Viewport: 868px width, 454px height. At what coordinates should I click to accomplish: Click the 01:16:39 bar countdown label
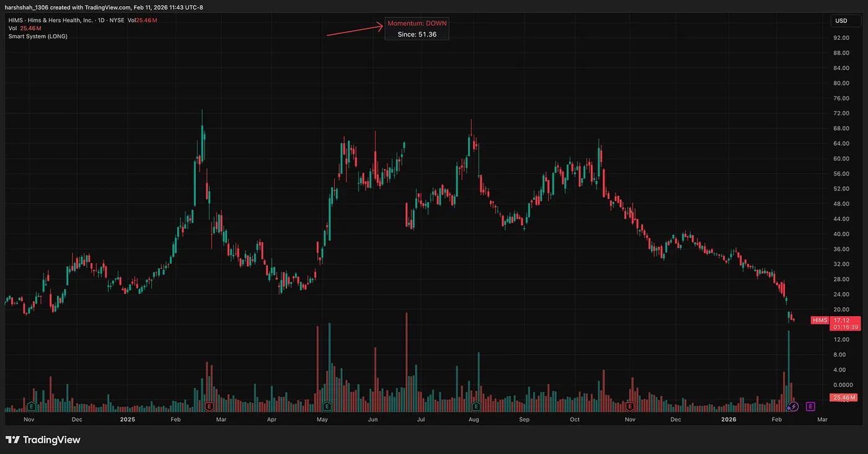click(x=846, y=327)
